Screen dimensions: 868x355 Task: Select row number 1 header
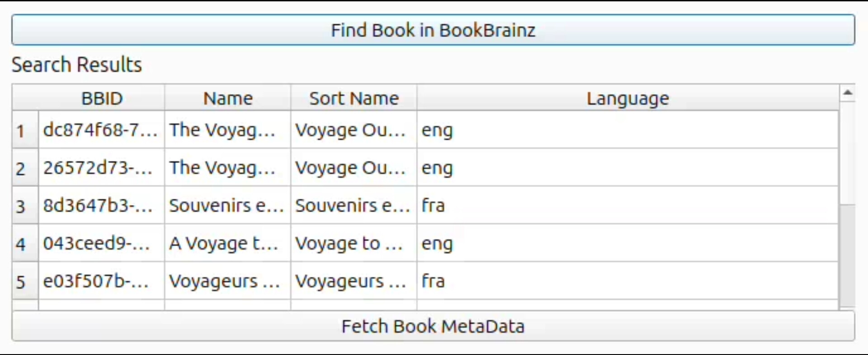(x=21, y=131)
